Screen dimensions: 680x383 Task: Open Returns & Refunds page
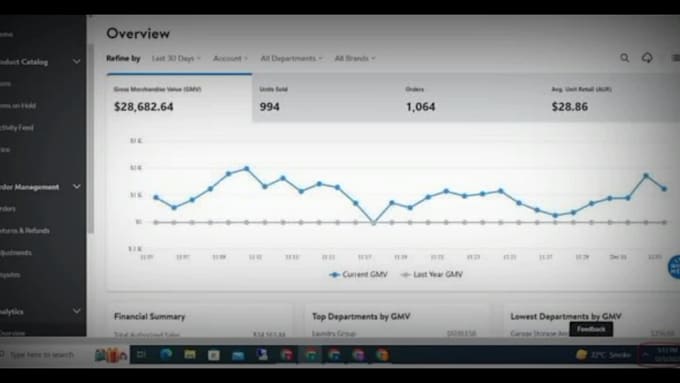pos(25,230)
